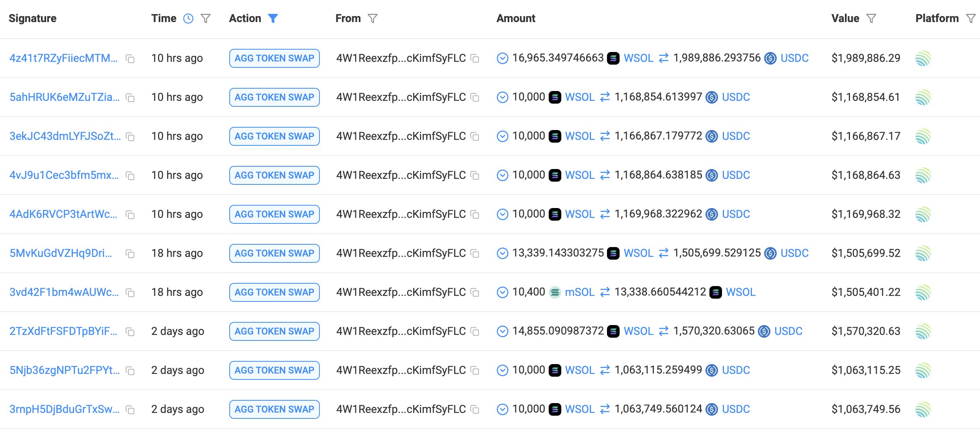Click USDC token icon in $1,989,886.29 row
This screenshot has width=980, height=435.
770,58
